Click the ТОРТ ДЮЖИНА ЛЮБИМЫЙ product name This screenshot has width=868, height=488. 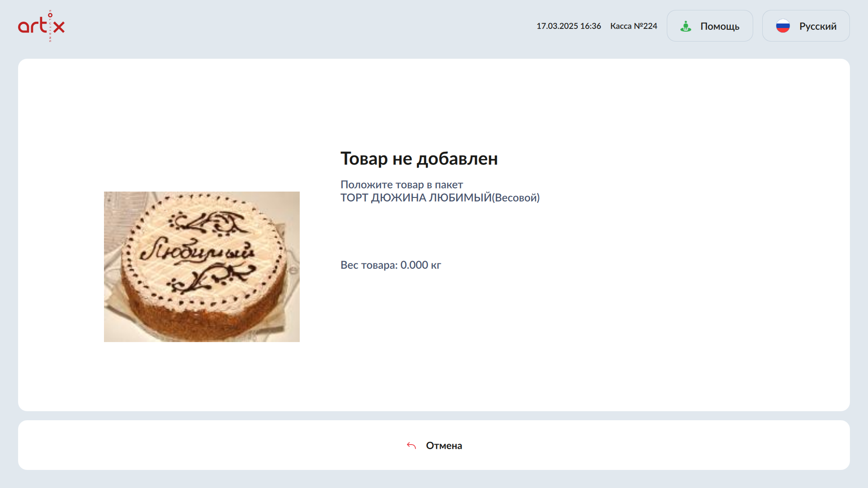click(x=415, y=198)
